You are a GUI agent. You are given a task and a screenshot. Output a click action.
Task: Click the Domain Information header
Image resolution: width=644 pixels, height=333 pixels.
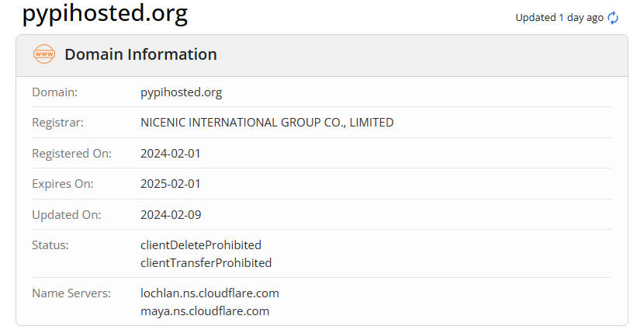click(140, 54)
